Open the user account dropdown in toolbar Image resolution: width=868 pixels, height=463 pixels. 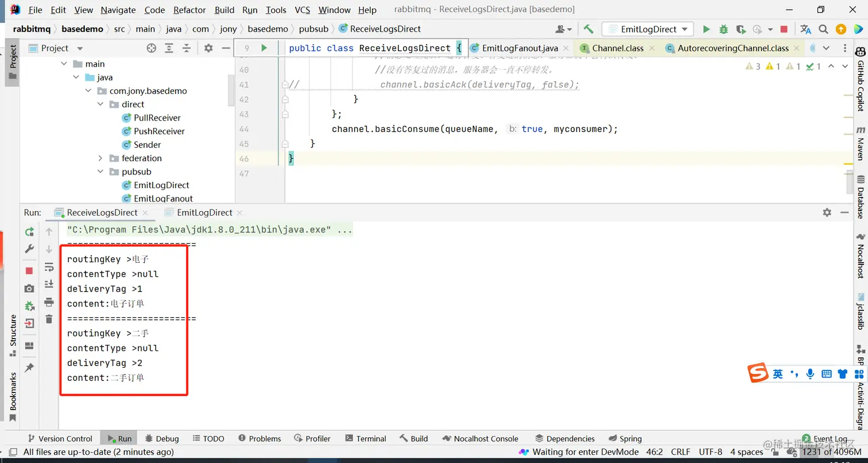pyautogui.click(x=564, y=29)
